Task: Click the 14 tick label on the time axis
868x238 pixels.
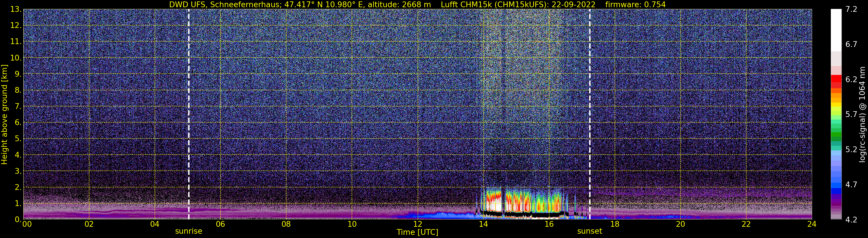Action: click(x=483, y=224)
